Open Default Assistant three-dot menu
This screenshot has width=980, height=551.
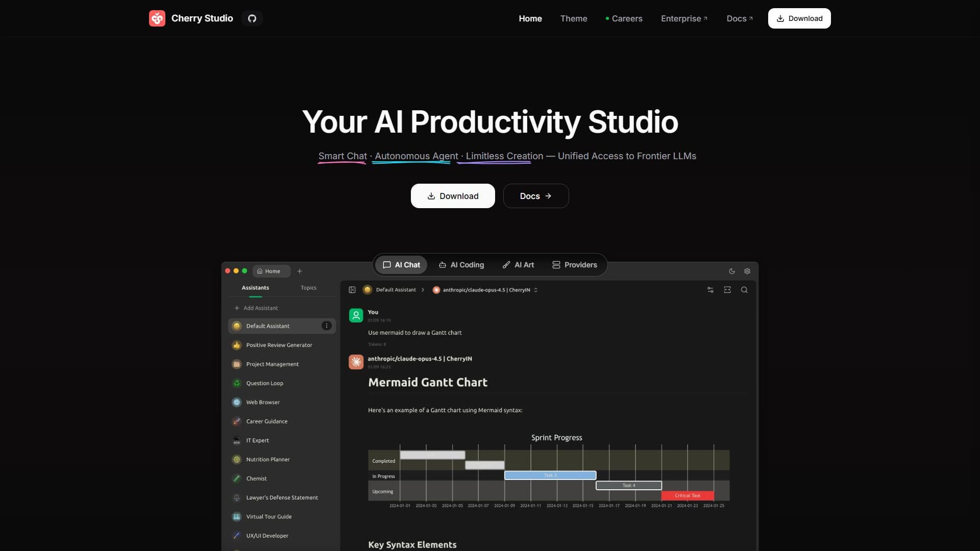327,326
